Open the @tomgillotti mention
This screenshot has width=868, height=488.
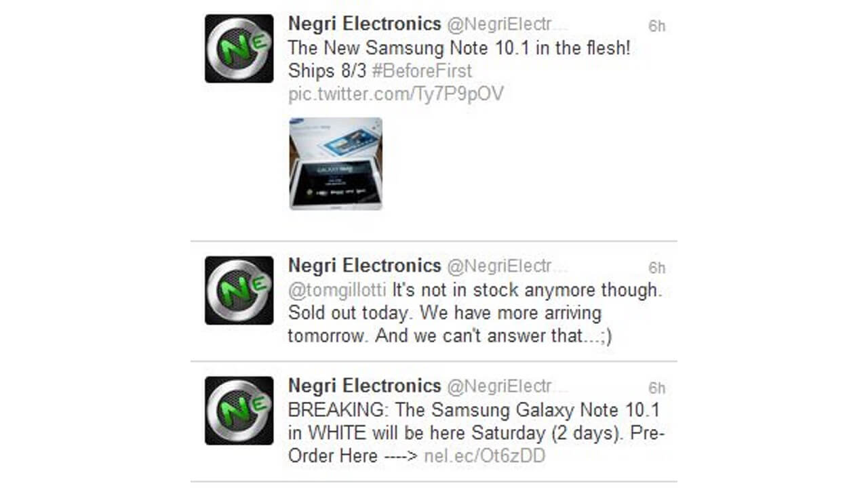(x=336, y=290)
